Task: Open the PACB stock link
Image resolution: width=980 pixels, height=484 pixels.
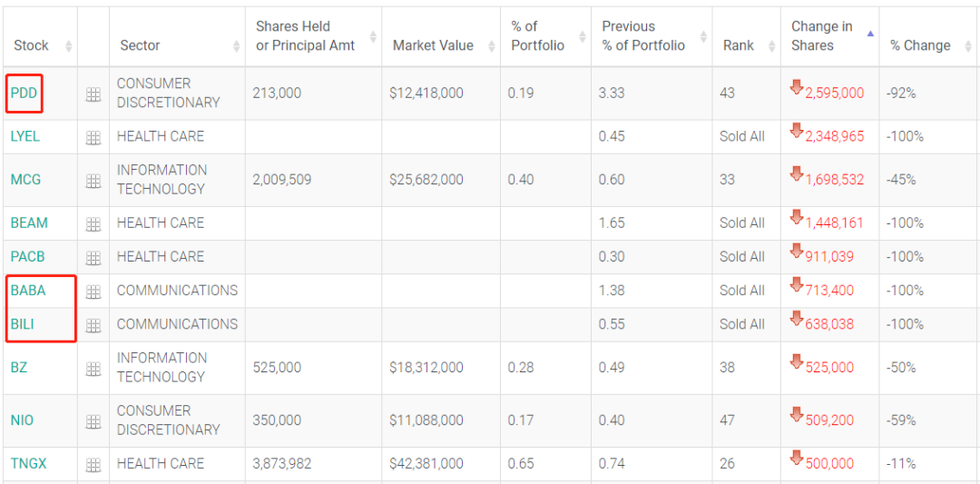Action: pos(29,257)
